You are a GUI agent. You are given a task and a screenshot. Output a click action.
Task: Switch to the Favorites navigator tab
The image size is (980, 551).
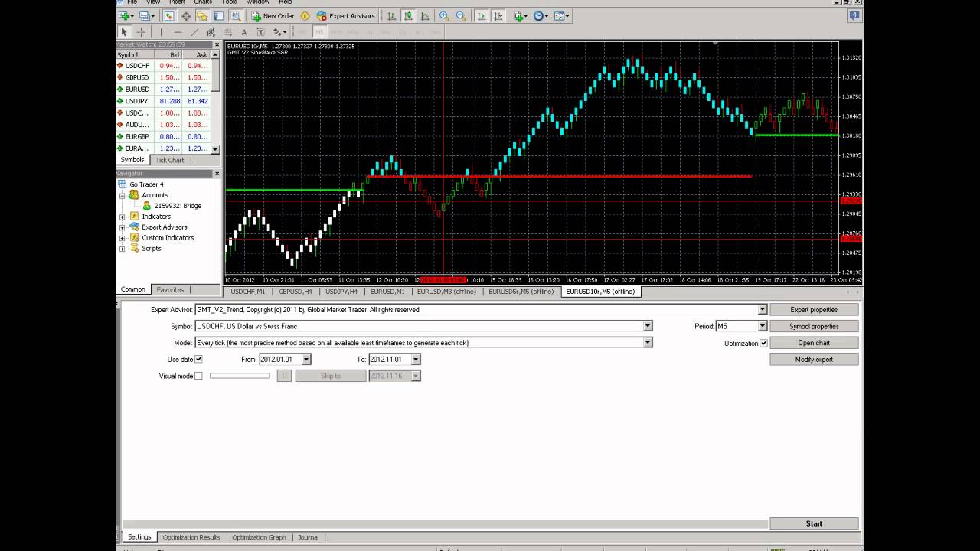coord(170,289)
